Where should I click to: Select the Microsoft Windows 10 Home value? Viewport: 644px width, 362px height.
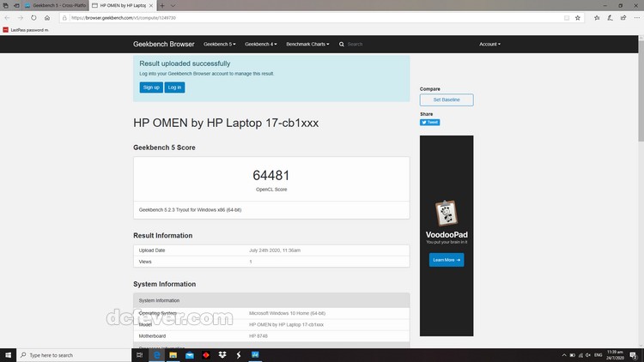pos(287,313)
